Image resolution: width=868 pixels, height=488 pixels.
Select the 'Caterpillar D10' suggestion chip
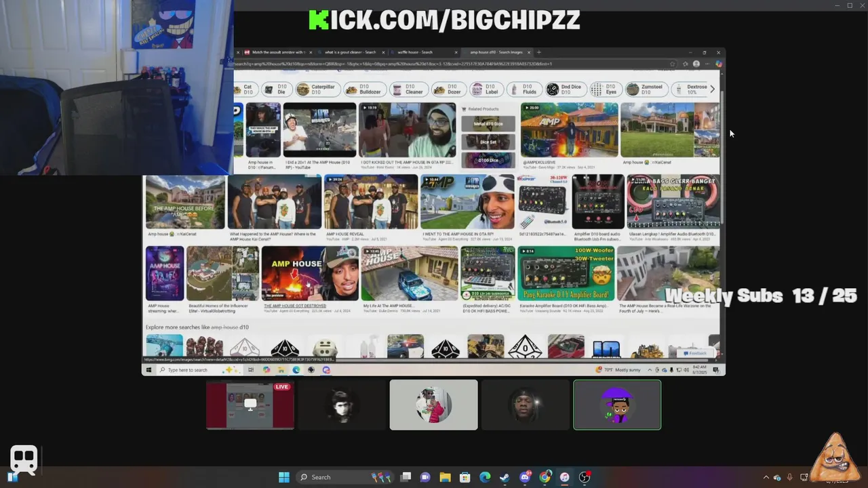(317, 89)
